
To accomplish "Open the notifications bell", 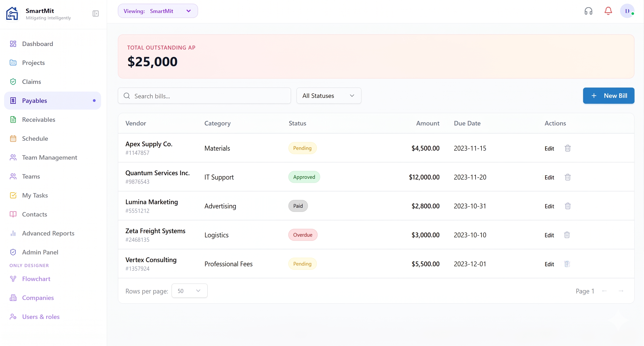I will tap(608, 11).
